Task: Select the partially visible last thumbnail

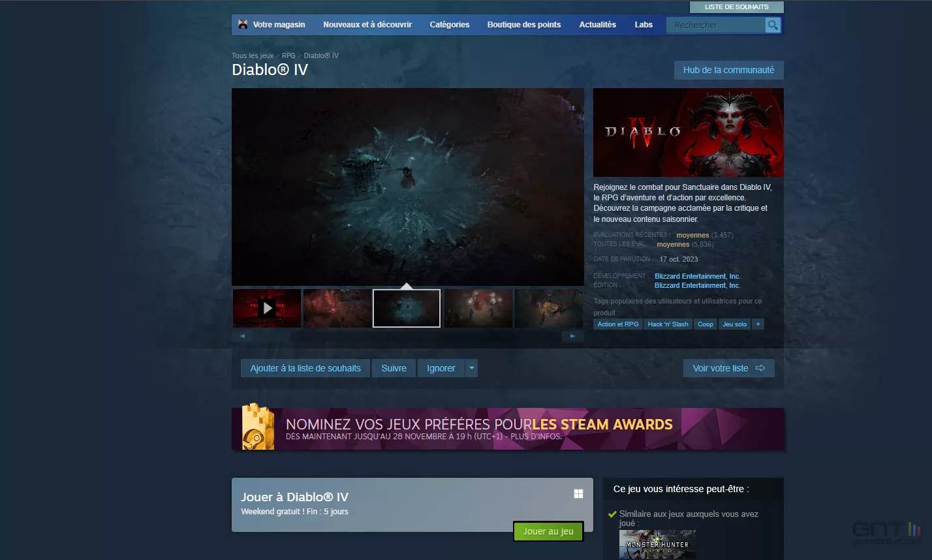Action: (549, 308)
